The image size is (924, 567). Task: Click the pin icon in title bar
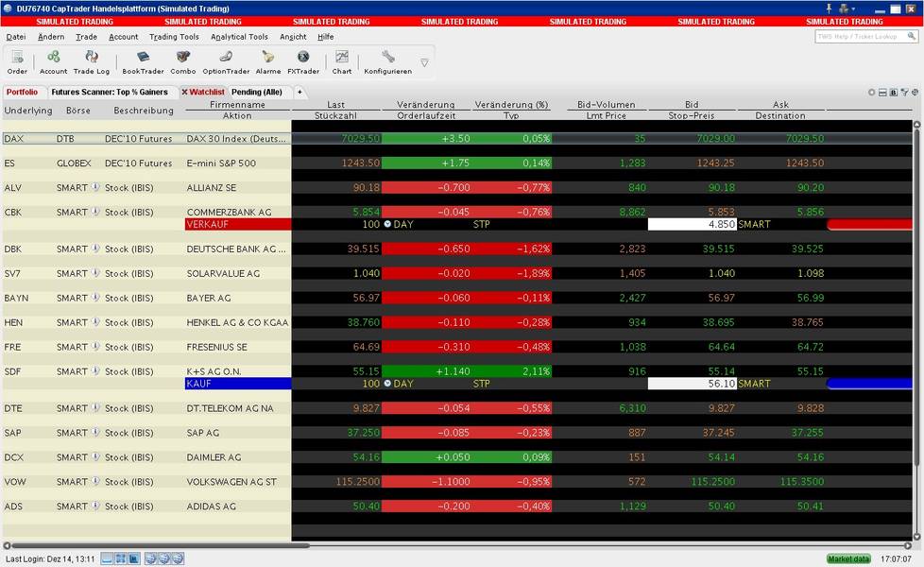pyautogui.click(x=829, y=9)
